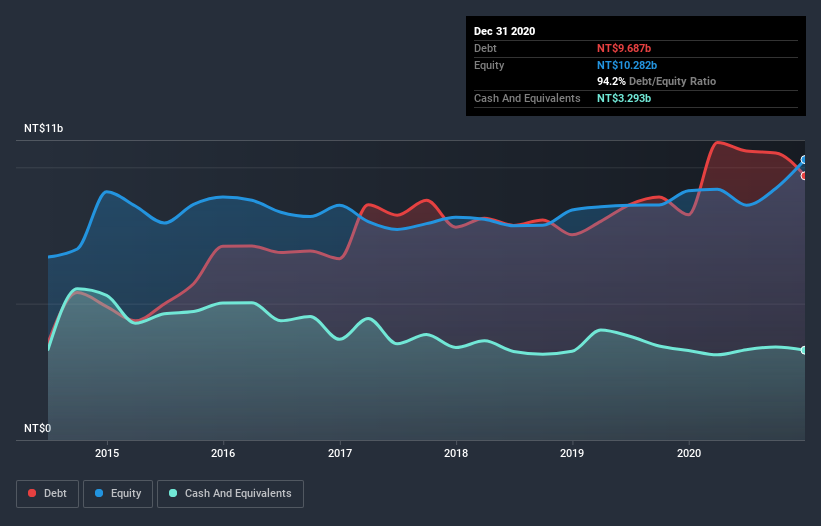The image size is (821, 526).
Task: Click the blue Equity endpoint marker
Action: click(804, 160)
